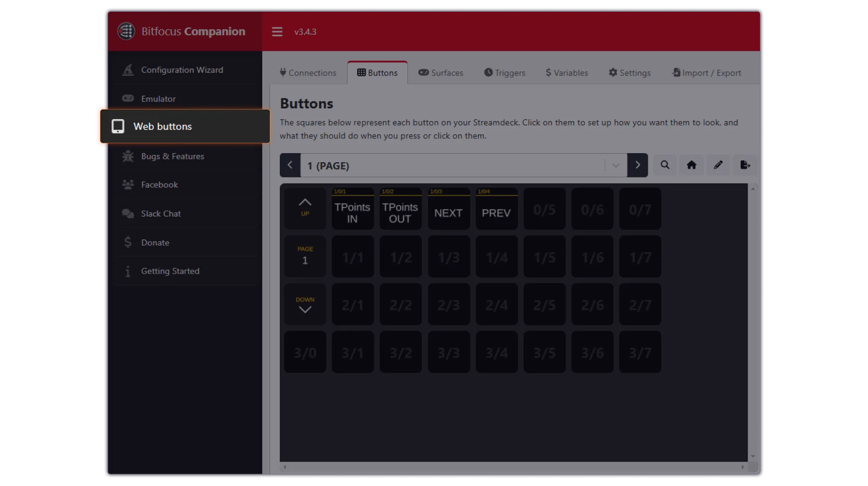This screenshot has width=868, height=486.
Task: Go to the Settings tab
Action: [630, 73]
